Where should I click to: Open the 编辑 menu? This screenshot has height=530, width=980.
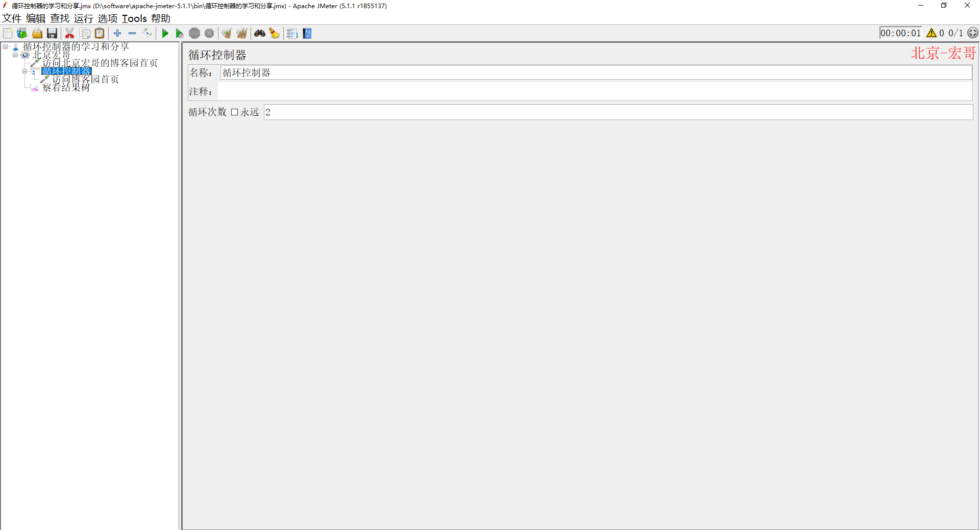tap(36, 18)
